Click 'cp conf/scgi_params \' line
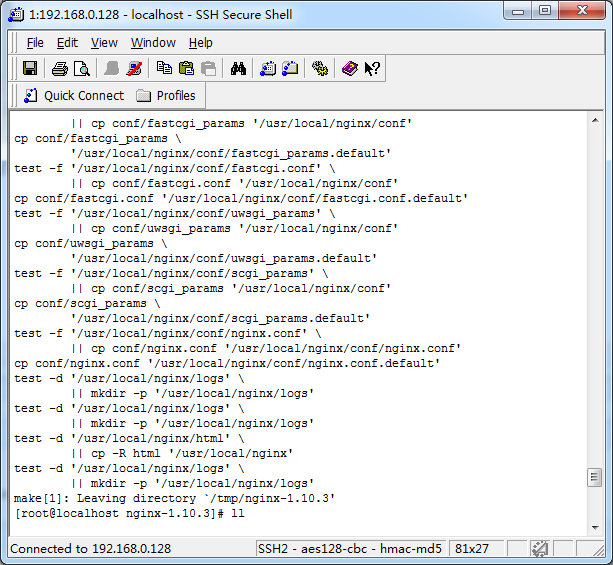The height and width of the screenshot is (565, 613). pos(88,303)
